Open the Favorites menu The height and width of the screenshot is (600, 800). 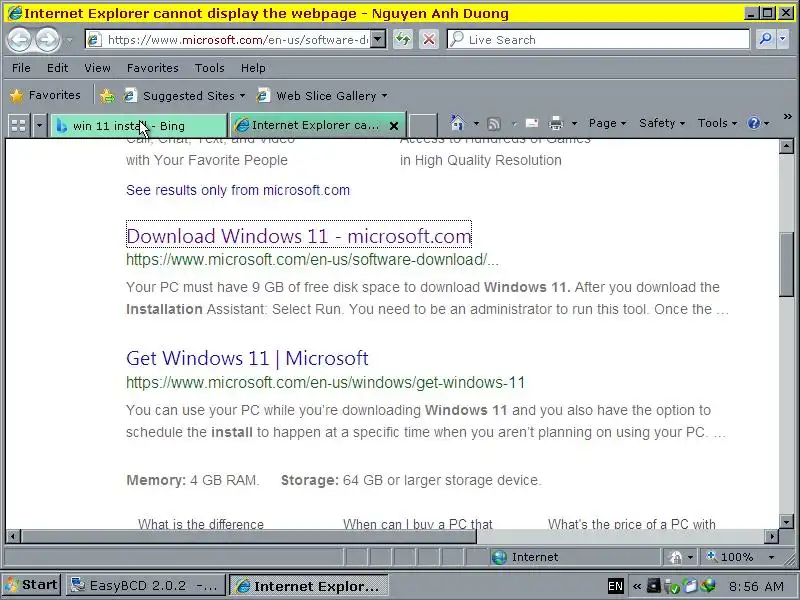coord(153,68)
